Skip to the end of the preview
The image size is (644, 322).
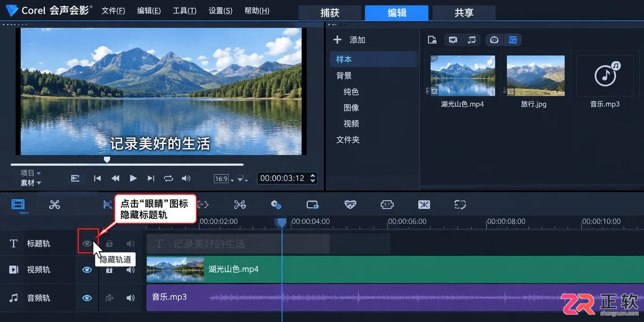(x=151, y=178)
